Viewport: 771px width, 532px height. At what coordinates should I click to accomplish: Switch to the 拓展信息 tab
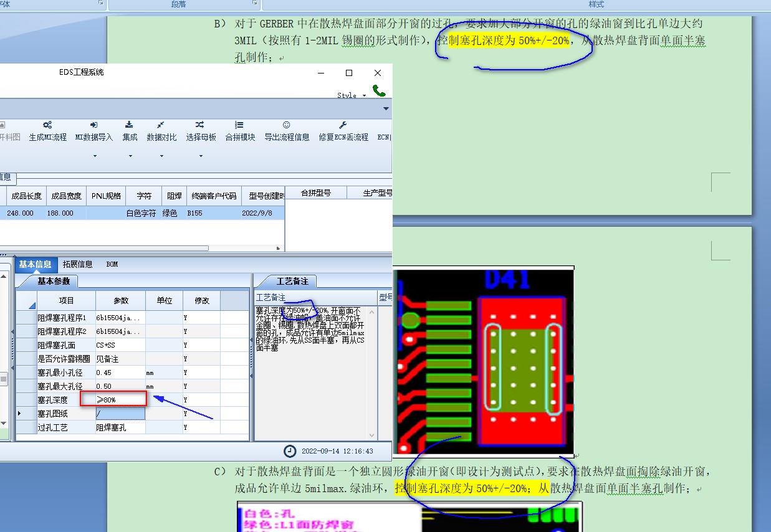coord(78,264)
